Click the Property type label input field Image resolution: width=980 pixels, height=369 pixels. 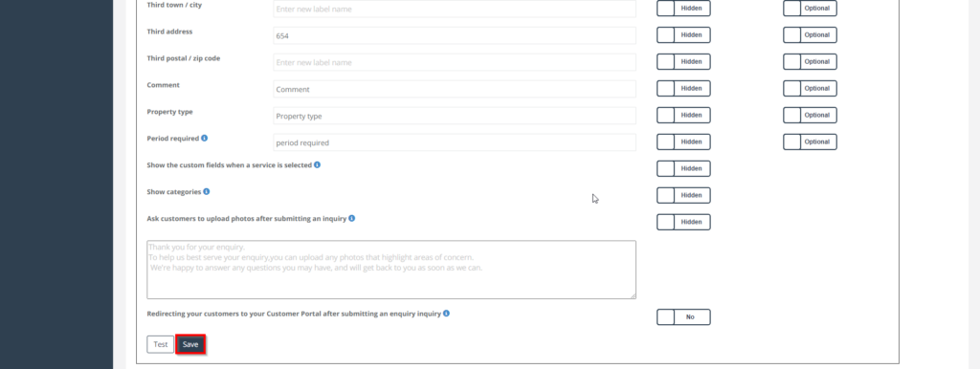(455, 116)
